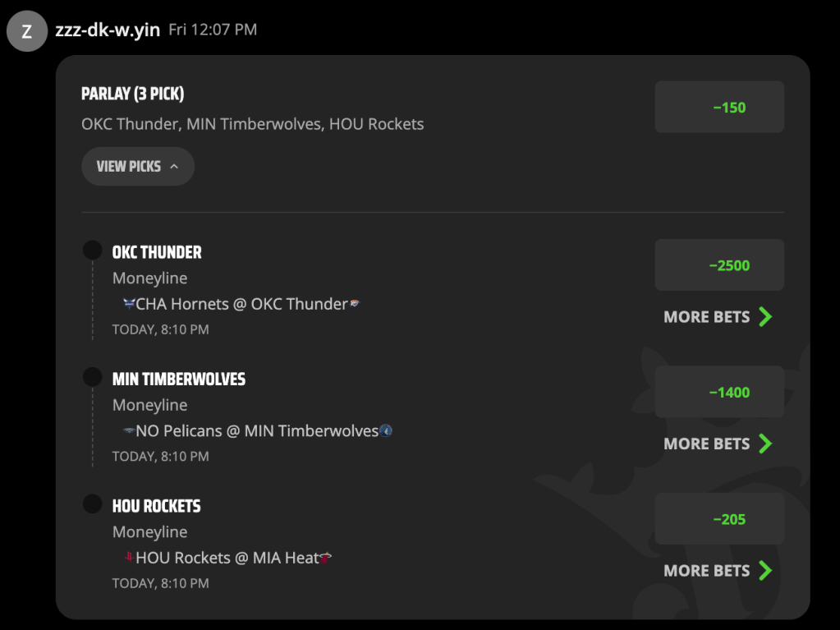Click the Miami Heat team logo
Viewport: 840px width, 630px height.
[326, 558]
